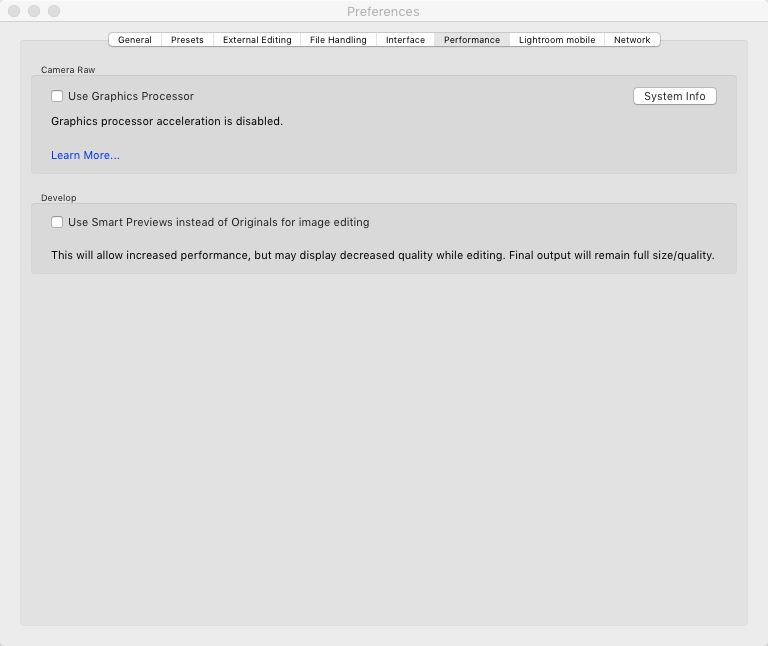The height and width of the screenshot is (646, 768).
Task: Switch to the General tab
Action: coord(135,40)
